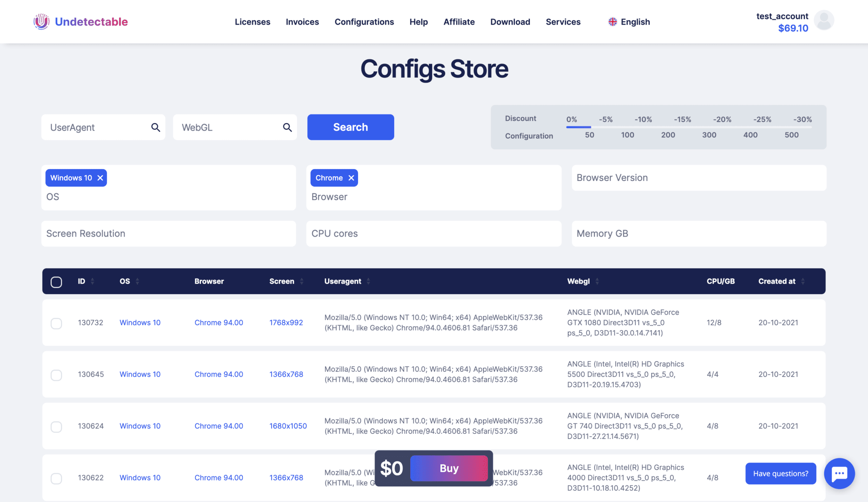
Task: Click the UserAgent search magnifier icon
Action: coord(156,127)
